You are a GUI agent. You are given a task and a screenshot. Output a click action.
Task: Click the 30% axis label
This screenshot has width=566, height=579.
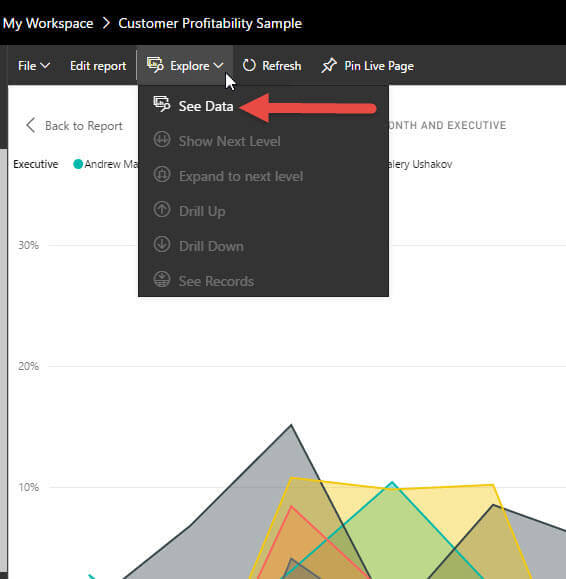[x=28, y=245]
